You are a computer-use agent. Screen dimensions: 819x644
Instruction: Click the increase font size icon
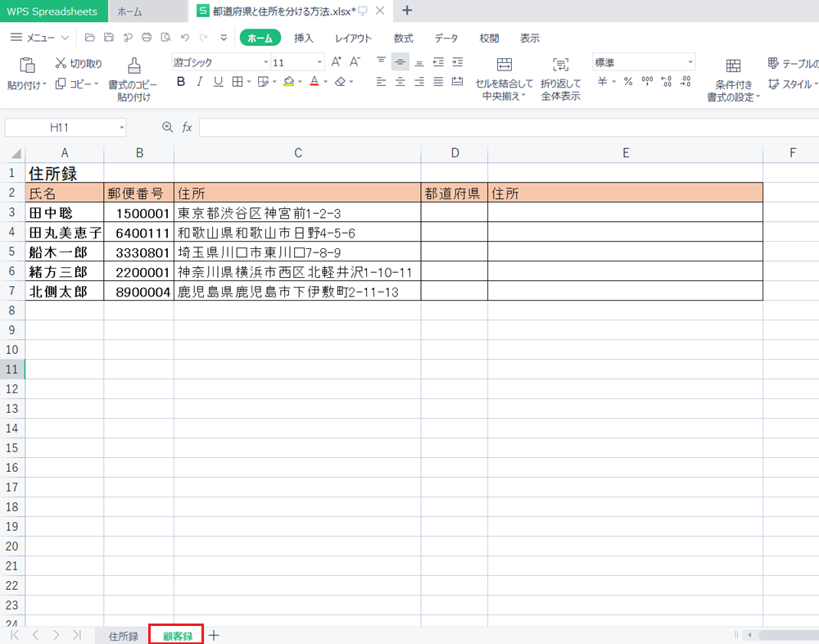pyautogui.click(x=337, y=62)
